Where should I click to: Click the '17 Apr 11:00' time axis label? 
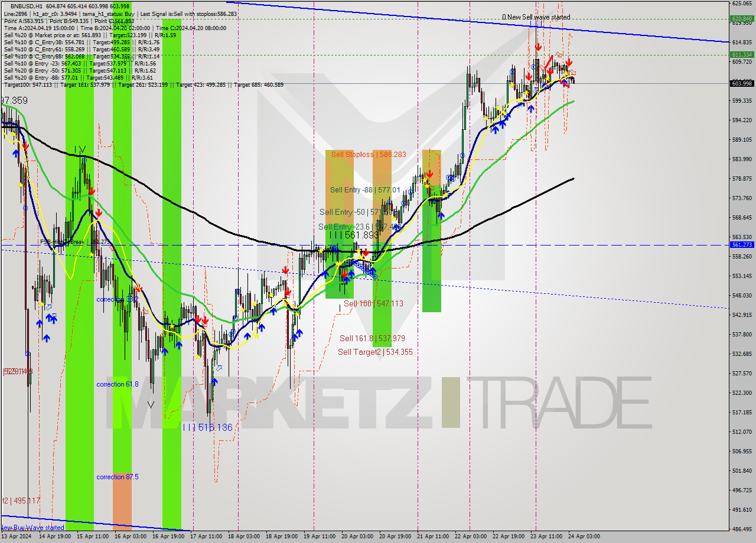pos(206,537)
